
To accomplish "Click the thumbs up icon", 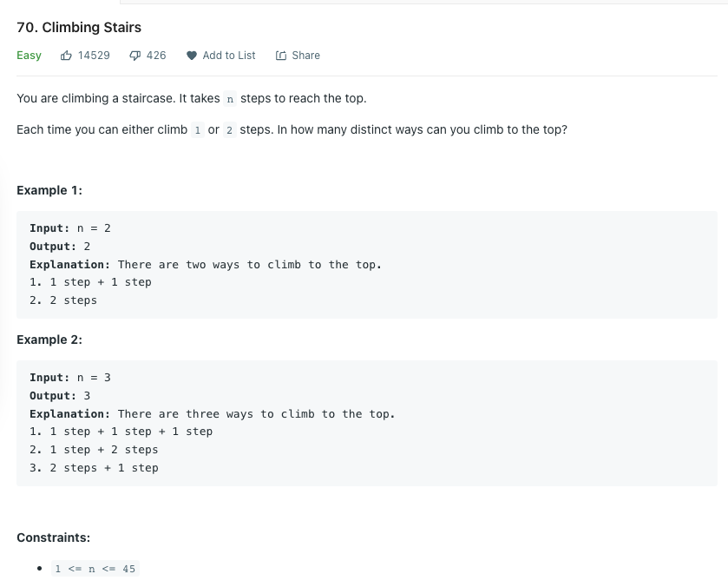I will (x=67, y=55).
